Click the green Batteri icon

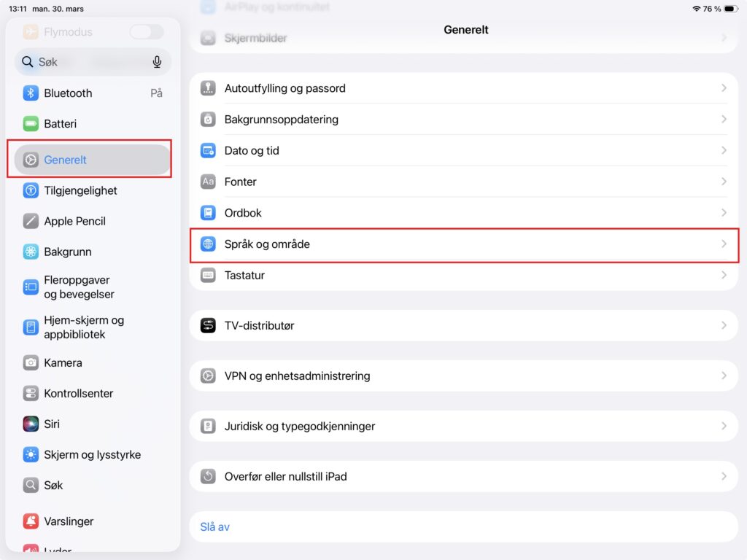(31, 124)
